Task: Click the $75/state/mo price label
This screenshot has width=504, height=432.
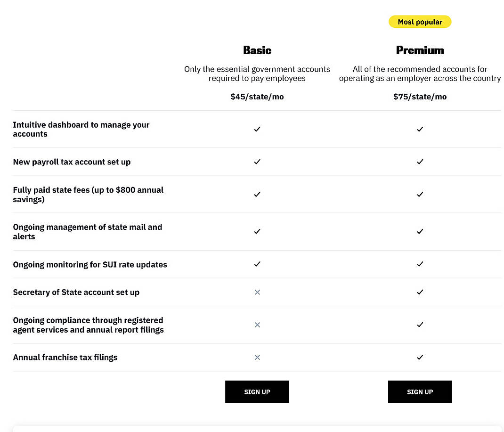Action: click(420, 97)
